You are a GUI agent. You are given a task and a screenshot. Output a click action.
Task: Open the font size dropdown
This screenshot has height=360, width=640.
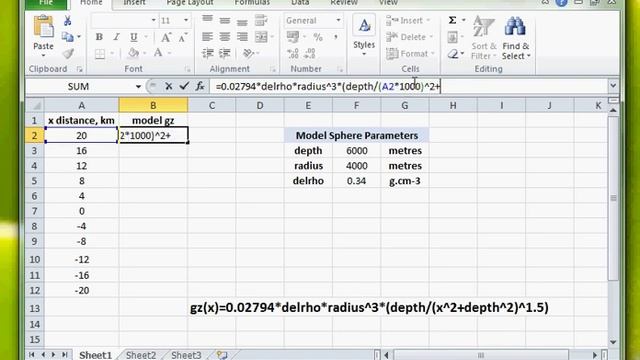(186, 20)
